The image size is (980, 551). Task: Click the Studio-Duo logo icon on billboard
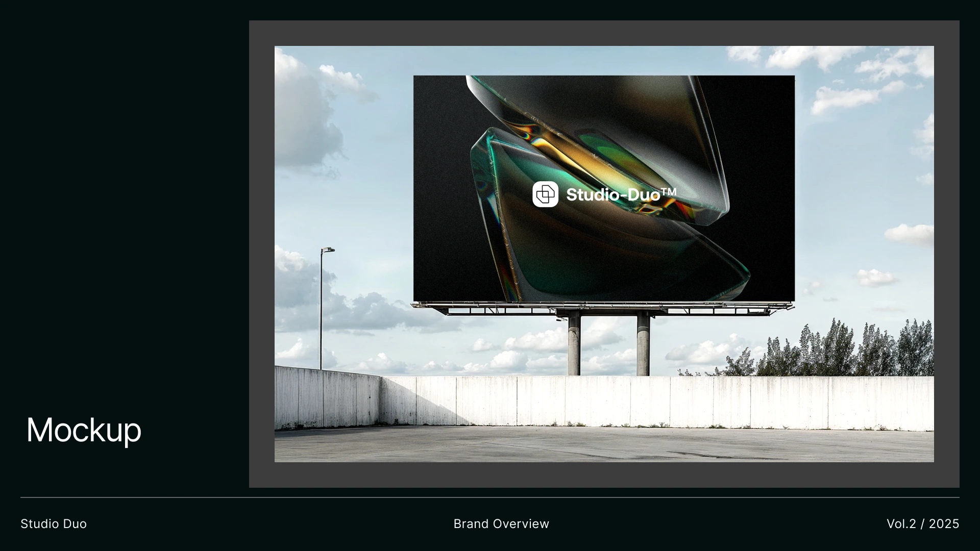click(545, 194)
